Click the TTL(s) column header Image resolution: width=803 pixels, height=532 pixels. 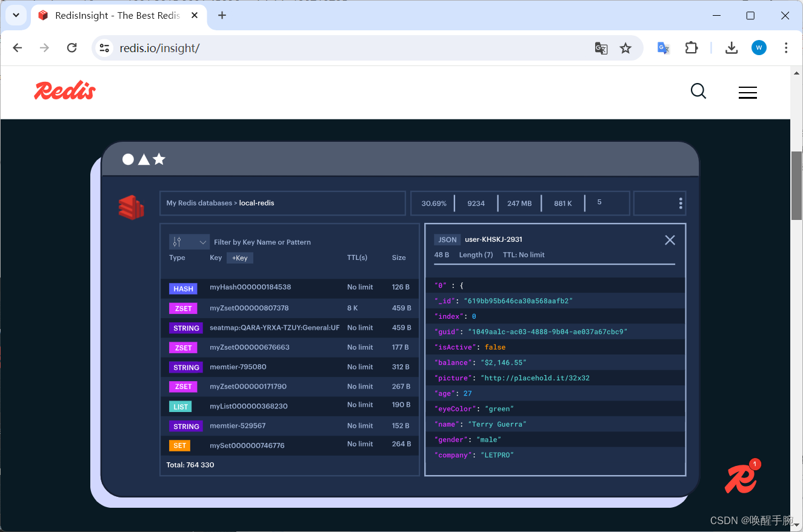click(x=357, y=258)
